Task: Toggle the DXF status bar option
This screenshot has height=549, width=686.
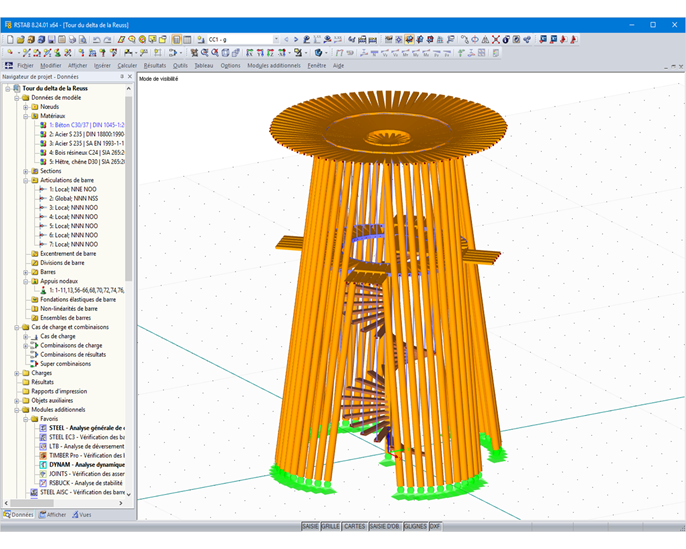Action: click(x=435, y=526)
